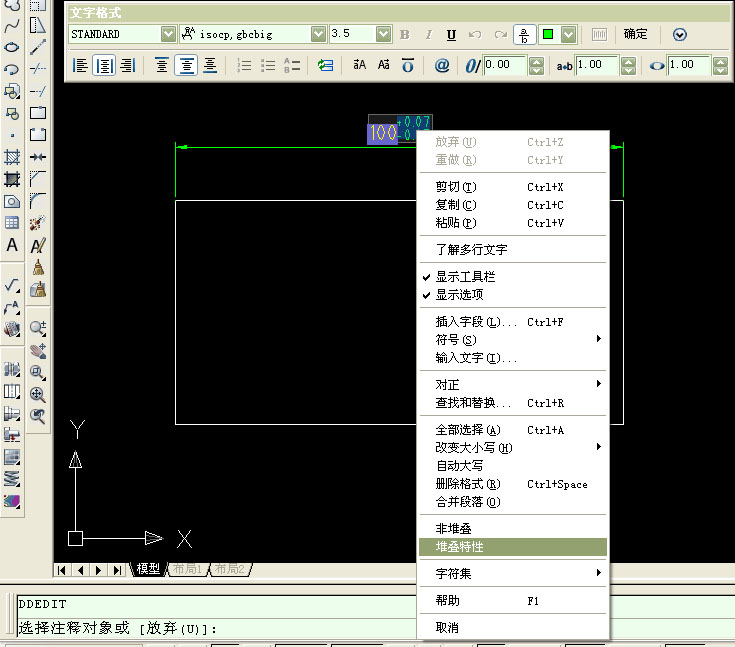Select the Hatch tool in draw toolbar
The image size is (735, 647).
pyautogui.click(x=12, y=156)
